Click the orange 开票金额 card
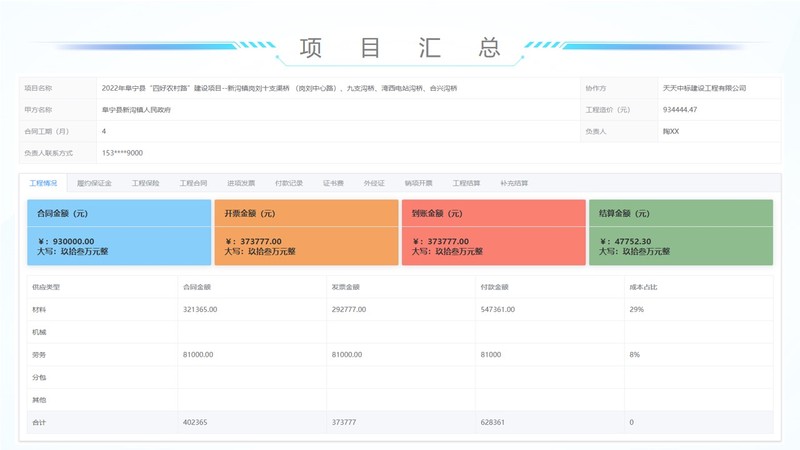Image resolution: width=800 pixels, height=450 pixels. coord(306,232)
